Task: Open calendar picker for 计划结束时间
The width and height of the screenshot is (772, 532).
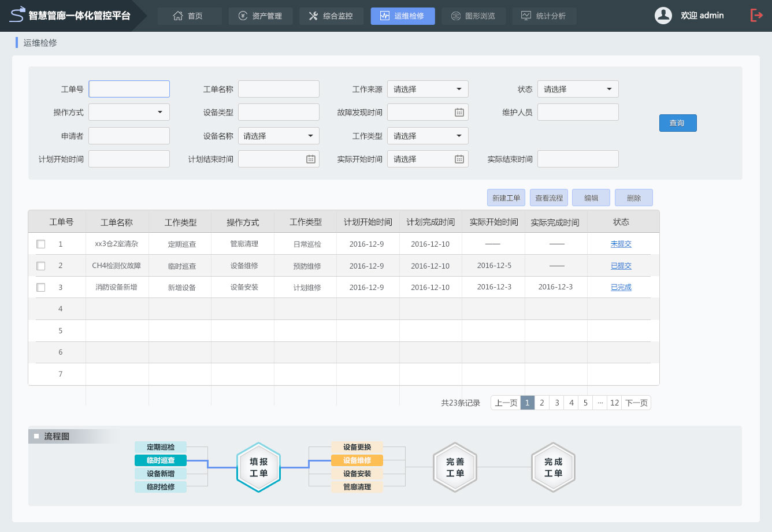Action: pos(310,159)
